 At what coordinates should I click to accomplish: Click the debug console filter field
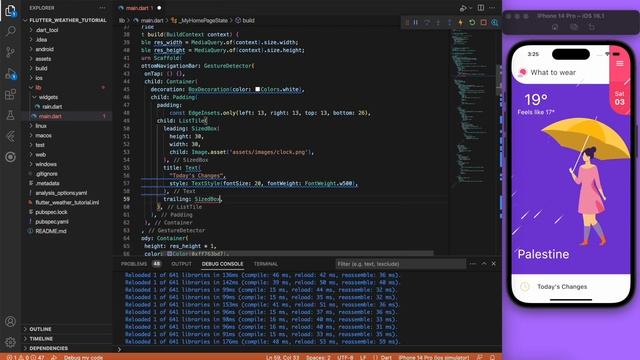click(400, 264)
